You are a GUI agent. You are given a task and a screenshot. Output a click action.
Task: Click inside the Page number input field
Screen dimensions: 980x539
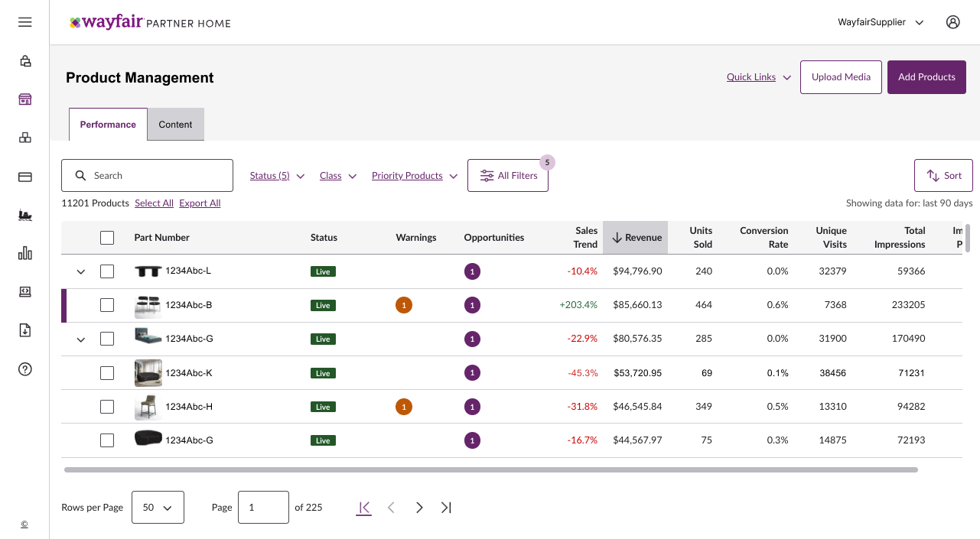point(263,507)
